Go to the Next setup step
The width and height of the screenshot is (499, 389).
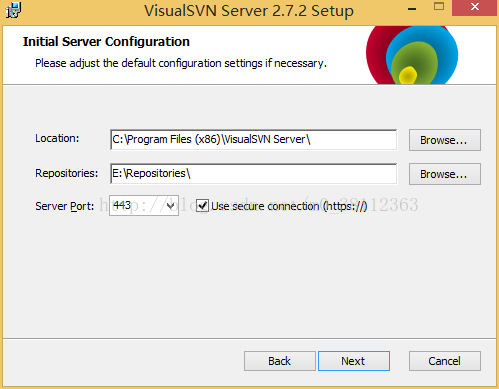point(354,361)
